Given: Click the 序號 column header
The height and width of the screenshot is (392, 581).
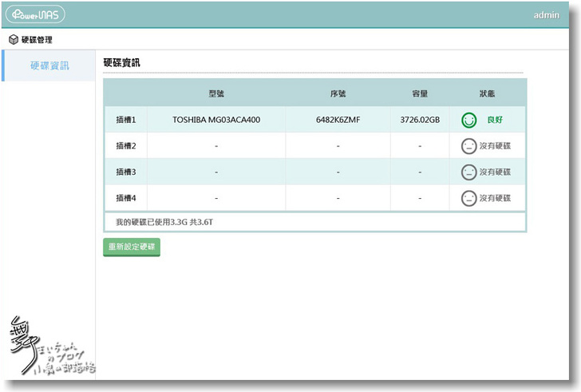Looking at the screenshot, I should 338,93.
